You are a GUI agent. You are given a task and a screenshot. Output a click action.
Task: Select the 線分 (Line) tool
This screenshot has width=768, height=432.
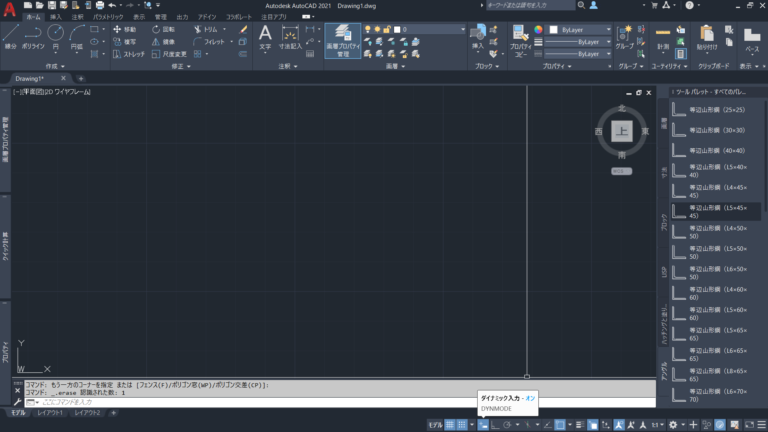pyautogui.click(x=10, y=36)
